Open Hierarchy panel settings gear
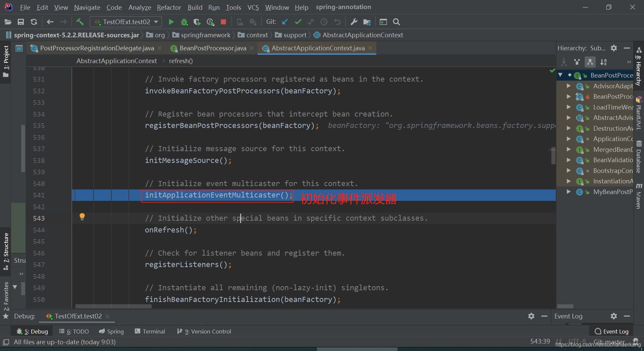This screenshot has height=351, width=644. [614, 48]
